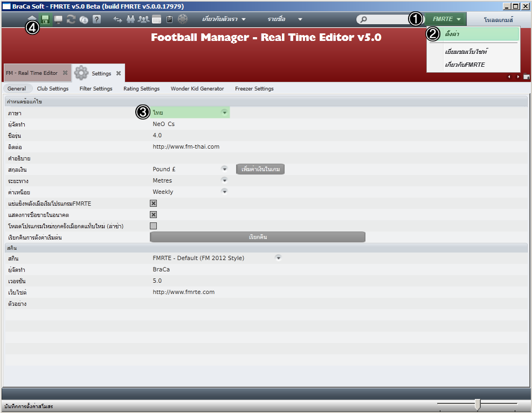Open help with the question mark icon
Viewport: 532px width, 413px height.
(96, 19)
